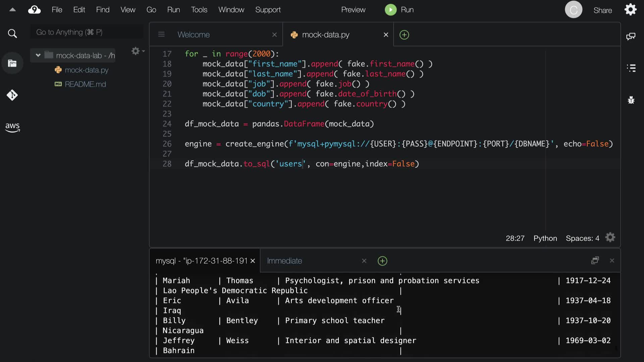Open the Tools menu
The height and width of the screenshot is (362, 644).
pyautogui.click(x=199, y=10)
